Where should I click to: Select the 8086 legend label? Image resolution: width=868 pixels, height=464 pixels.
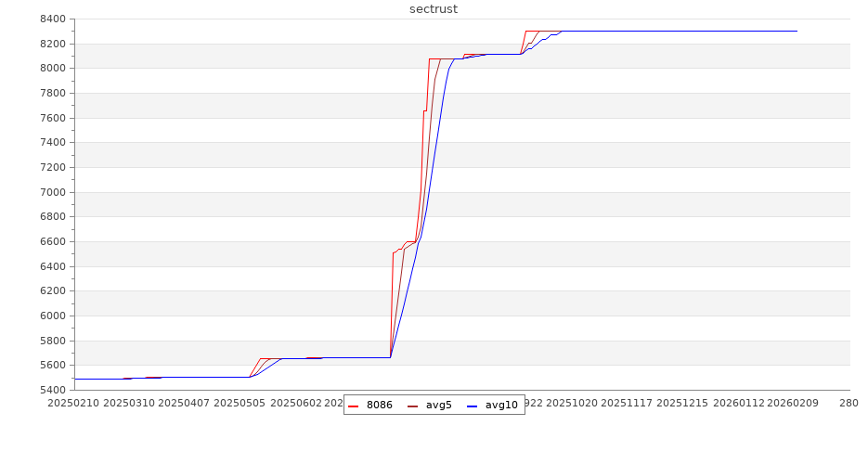pyautogui.click(x=379, y=405)
